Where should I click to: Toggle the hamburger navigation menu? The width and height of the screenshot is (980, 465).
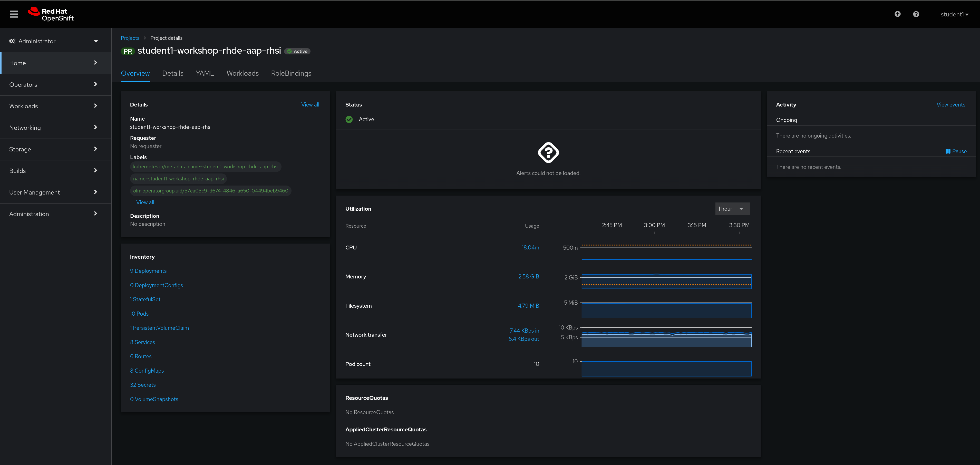pos(14,14)
